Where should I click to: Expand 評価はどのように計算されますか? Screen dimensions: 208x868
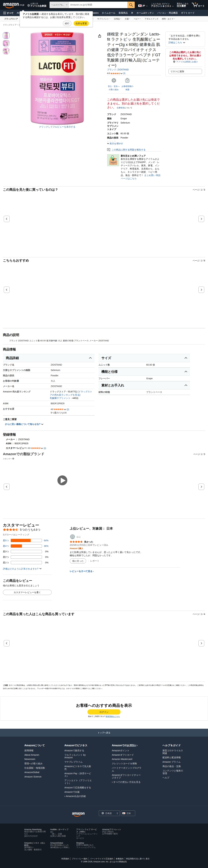click(22, 569)
